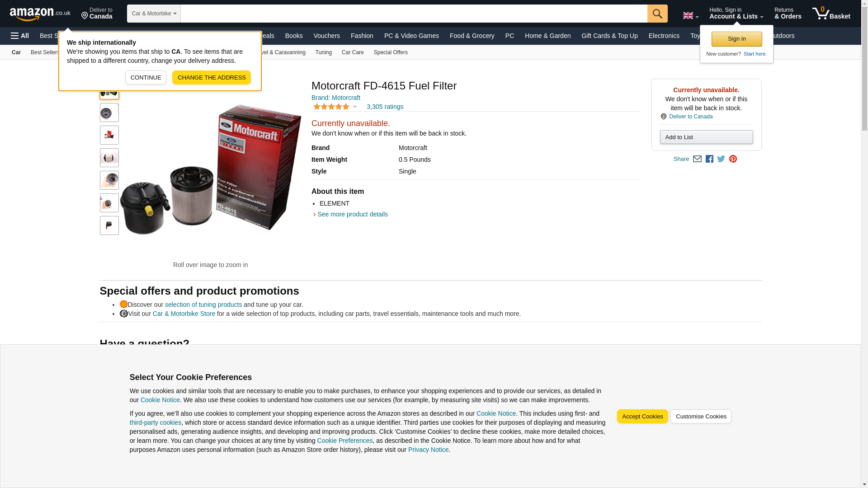Image resolution: width=868 pixels, height=488 pixels.
Task: Share product via email icon
Action: pyautogui.click(x=697, y=159)
